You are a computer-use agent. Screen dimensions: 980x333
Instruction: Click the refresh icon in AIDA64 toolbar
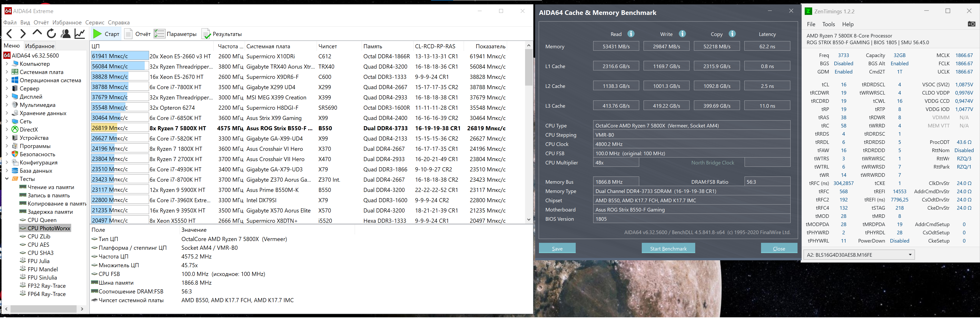click(51, 34)
